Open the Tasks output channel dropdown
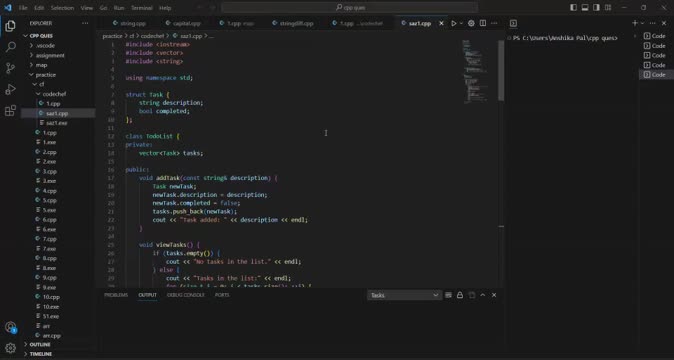The image size is (674, 360). pyautogui.click(x=404, y=295)
